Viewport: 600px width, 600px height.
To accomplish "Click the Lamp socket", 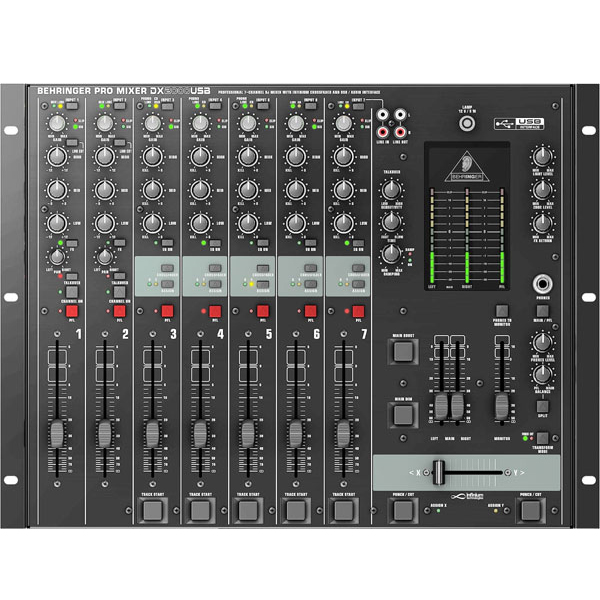I will tap(467, 124).
